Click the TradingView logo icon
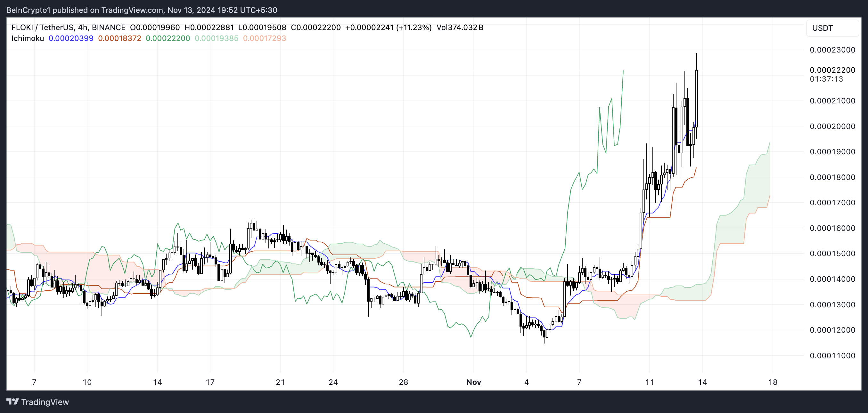This screenshot has width=868, height=413. click(x=12, y=401)
